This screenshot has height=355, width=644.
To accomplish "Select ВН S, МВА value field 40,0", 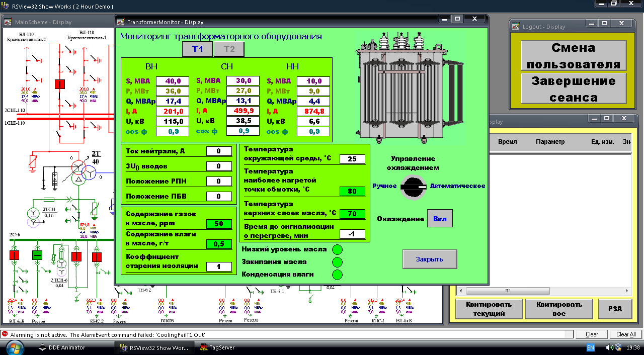I will click(173, 81).
